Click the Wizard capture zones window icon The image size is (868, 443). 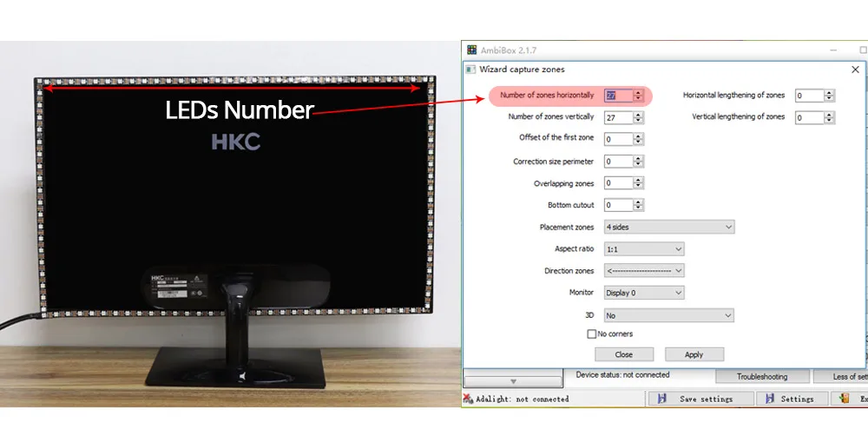tap(472, 69)
